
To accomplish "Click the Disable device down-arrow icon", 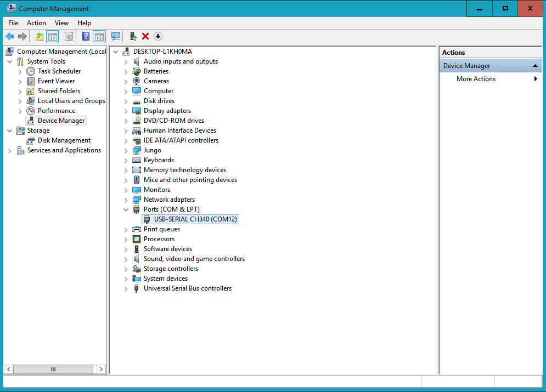I will 158,36.
